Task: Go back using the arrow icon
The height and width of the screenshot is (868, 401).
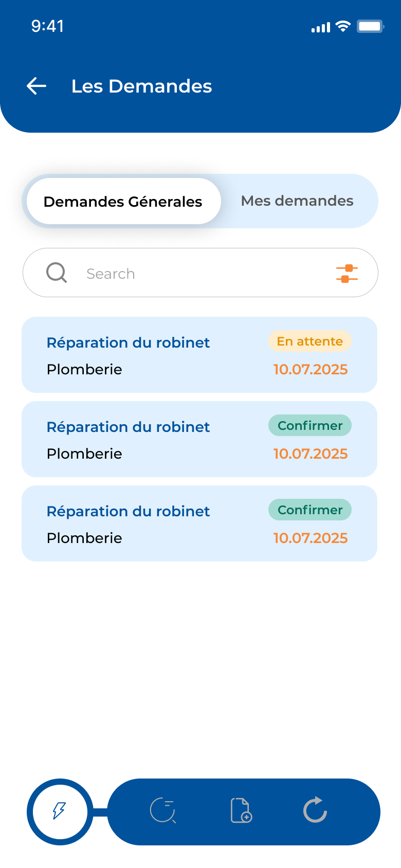Action: [x=37, y=86]
